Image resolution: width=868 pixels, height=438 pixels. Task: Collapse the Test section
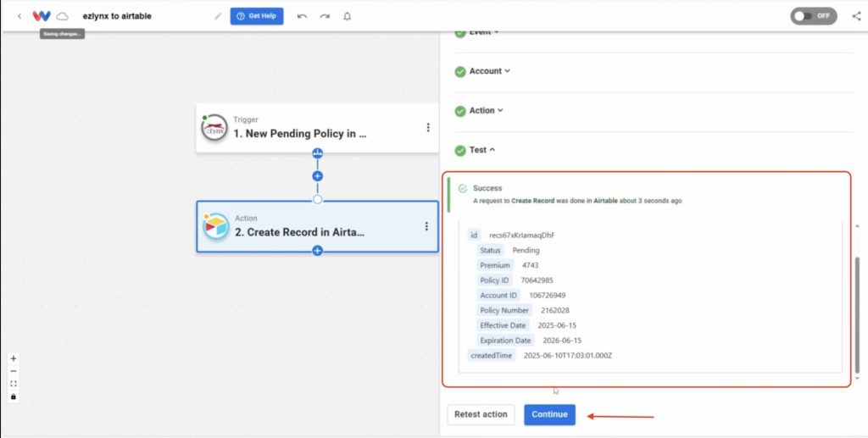click(482, 150)
